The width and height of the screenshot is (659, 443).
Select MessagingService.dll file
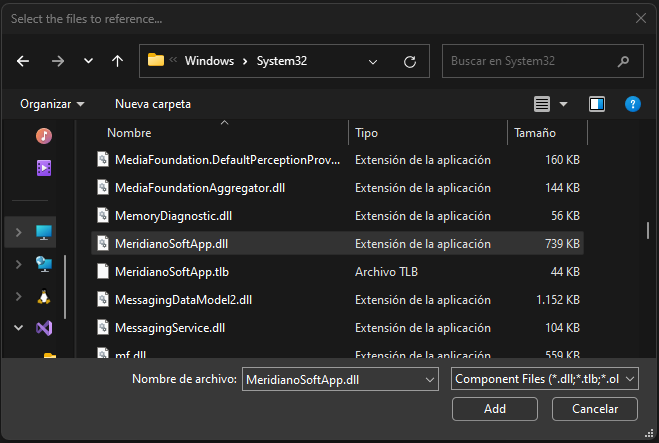tap(337, 328)
